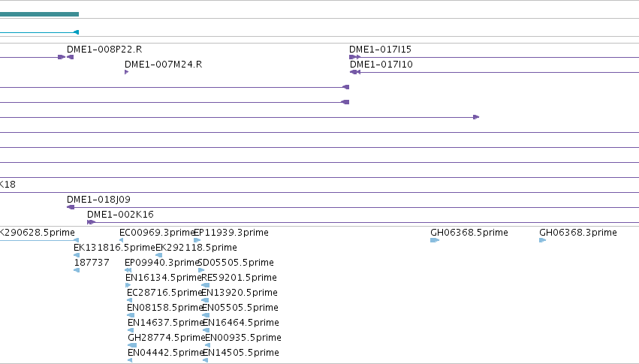Select the DME1-002K16 label

120,215
